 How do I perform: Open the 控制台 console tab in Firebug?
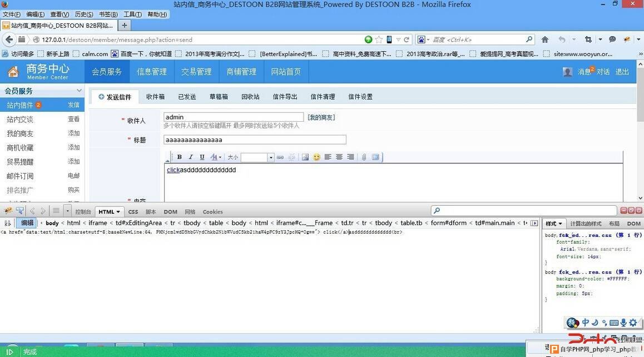pyautogui.click(x=83, y=211)
